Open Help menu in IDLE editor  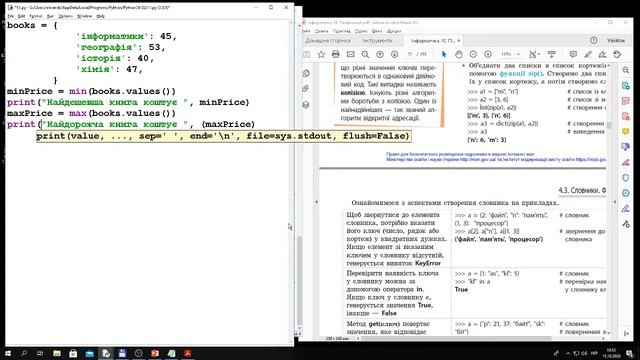(x=101, y=16)
